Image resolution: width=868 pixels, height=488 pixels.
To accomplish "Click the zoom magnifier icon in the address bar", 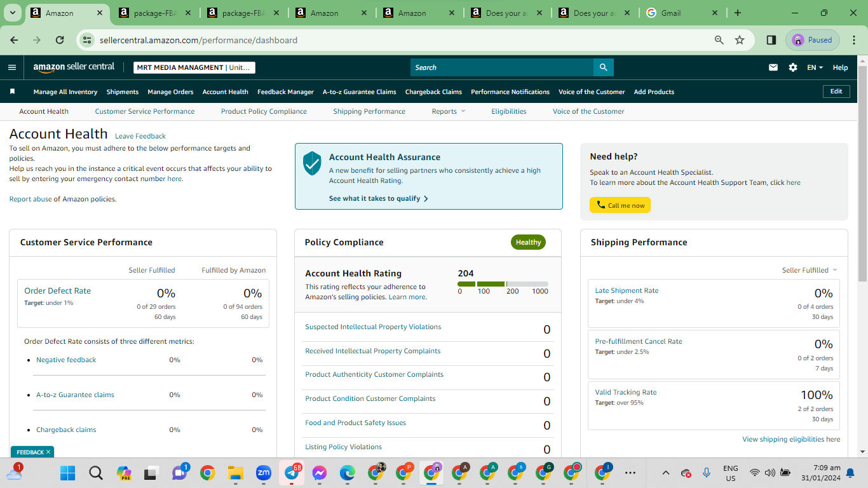I will 719,40.
